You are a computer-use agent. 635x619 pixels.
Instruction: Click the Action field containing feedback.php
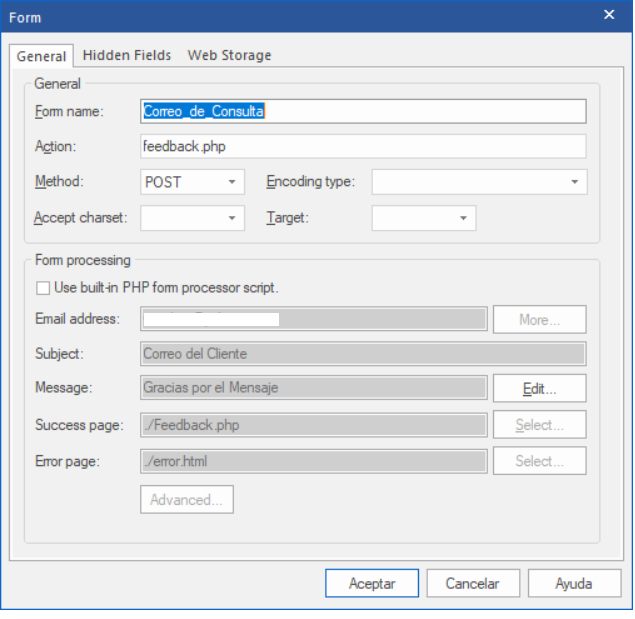tap(363, 146)
